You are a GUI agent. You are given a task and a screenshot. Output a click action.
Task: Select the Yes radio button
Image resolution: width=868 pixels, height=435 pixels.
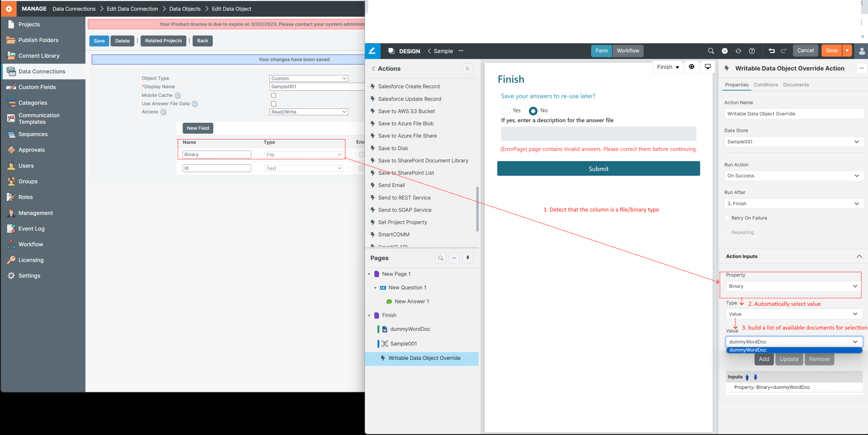505,110
